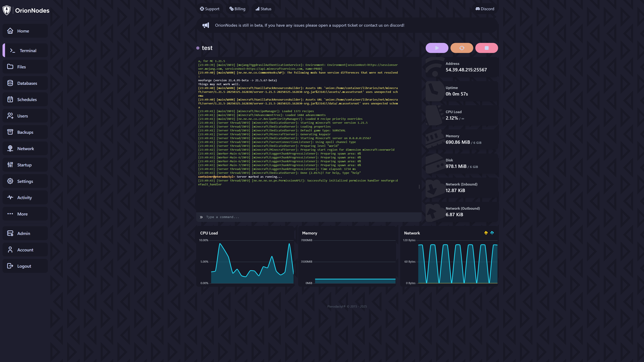This screenshot has width=644, height=362.
Task: Click the Terminal prompt icon
Action: (x=13, y=50)
